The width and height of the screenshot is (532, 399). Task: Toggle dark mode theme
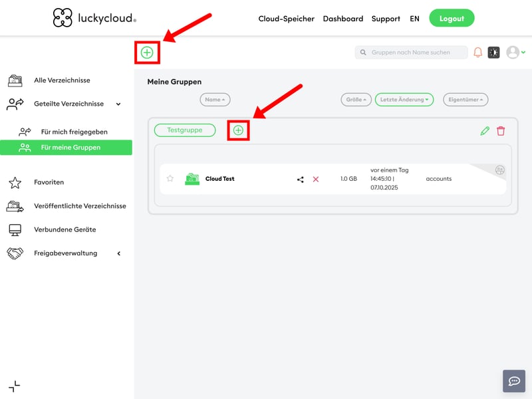pos(493,53)
